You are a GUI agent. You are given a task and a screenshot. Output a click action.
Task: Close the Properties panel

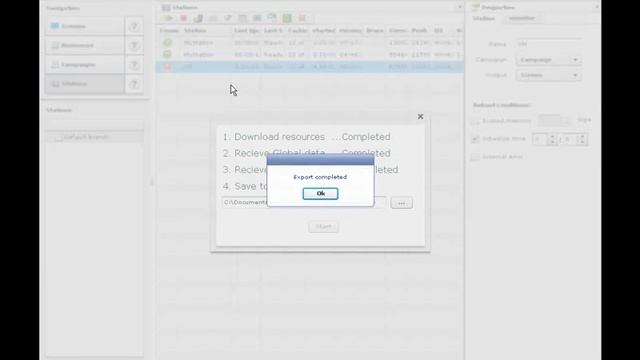coord(596,7)
